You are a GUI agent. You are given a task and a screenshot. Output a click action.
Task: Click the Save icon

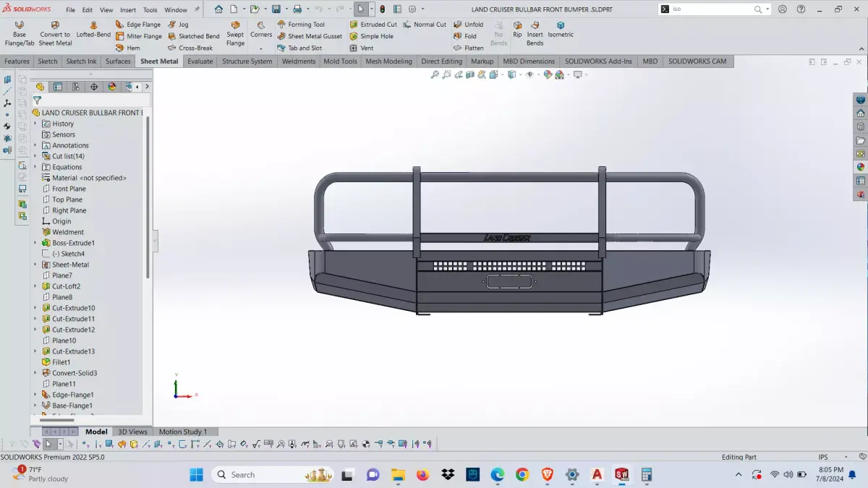pos(276,9)
